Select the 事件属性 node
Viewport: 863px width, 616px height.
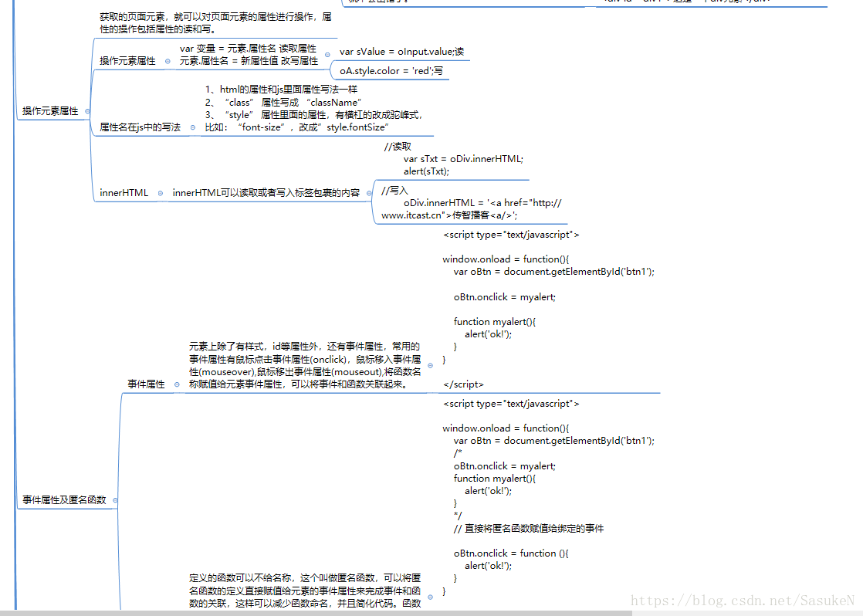[146, 384]
